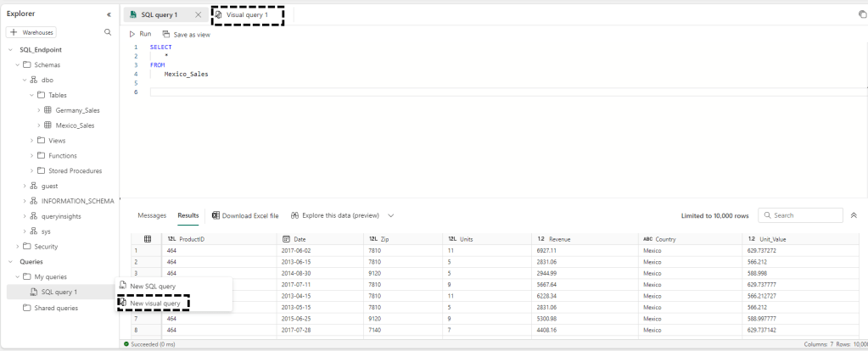Switch to Visual query 1 tab
The width and height of the screenshot is (868, 351).
coord(247,15)
